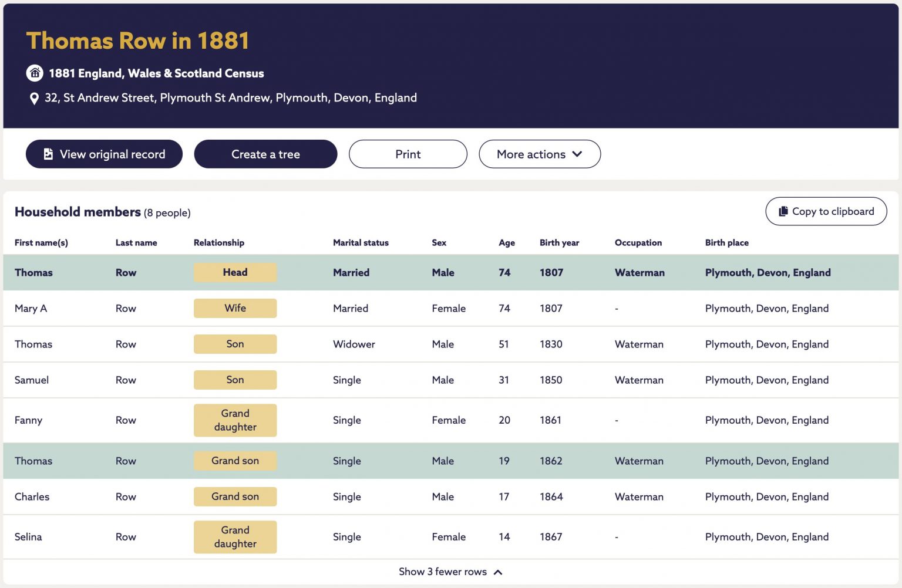
Task: Open View original record
Action: click(104, 154)
